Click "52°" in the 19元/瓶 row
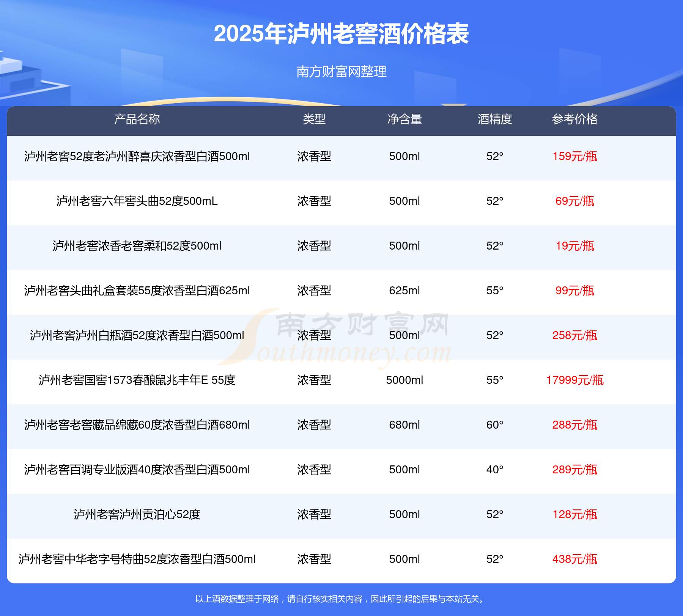The width and height of the screenshot is (683, 616). pyautogui.click(x=495, y=246)
